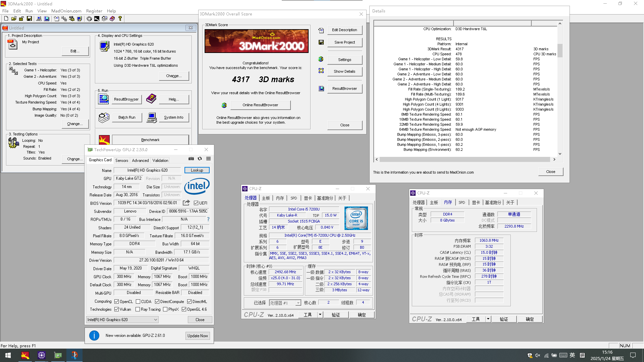The image size is (644, 362).
Task: Click the 3DMark2000 banner image
Action: [x=257, y=41]
